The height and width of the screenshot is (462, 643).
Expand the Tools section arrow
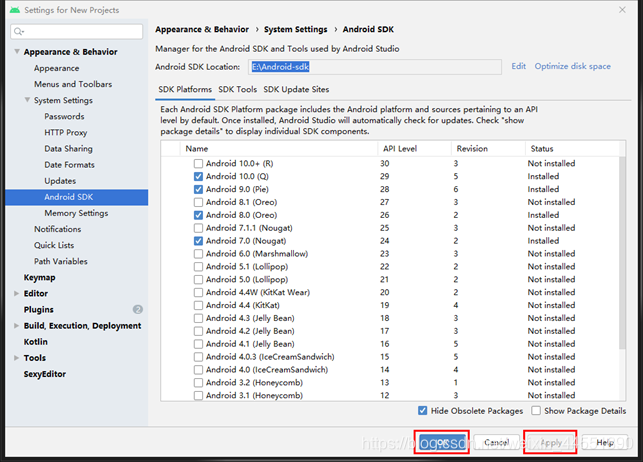pyautogui.click(x=16, y=358)
